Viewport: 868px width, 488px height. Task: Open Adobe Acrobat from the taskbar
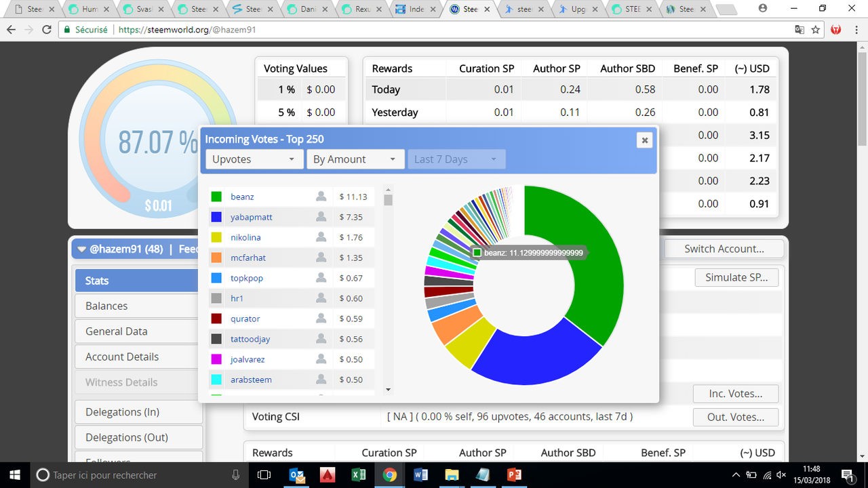coord(328,474)
